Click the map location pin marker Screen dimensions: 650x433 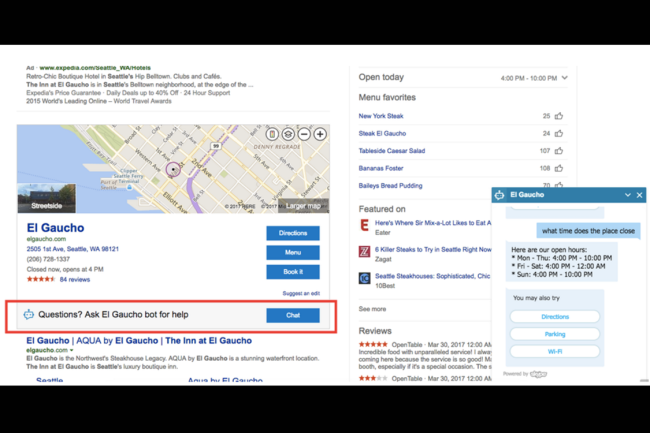[173, 169]
